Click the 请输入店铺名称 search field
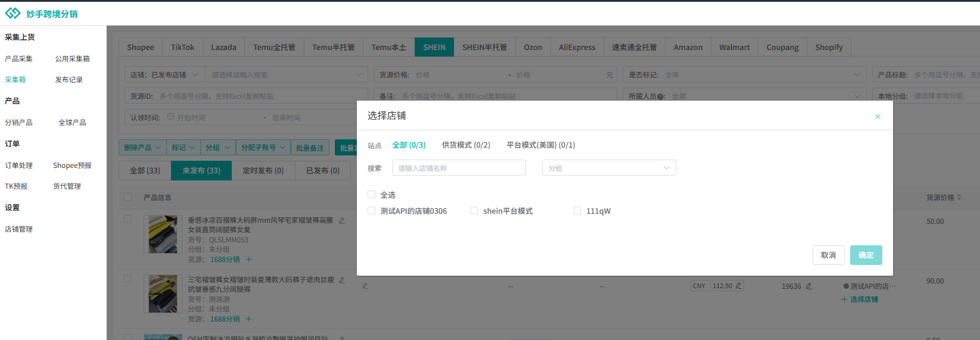Screen dimensions: 980x340 click(x=459, y=168)
